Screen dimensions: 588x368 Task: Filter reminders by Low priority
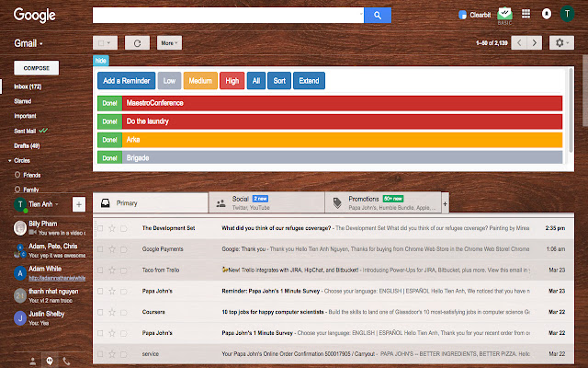[x=169, y=81]
